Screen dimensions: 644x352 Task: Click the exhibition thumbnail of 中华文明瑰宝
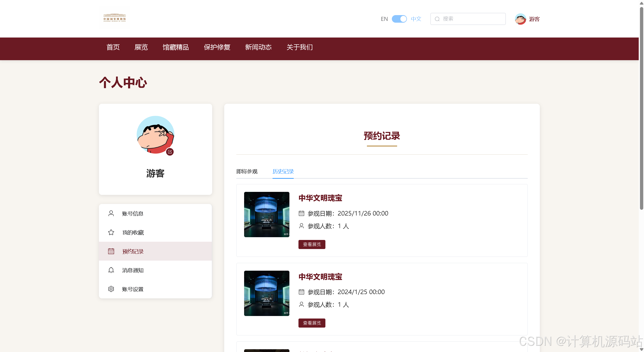(267, 214)
